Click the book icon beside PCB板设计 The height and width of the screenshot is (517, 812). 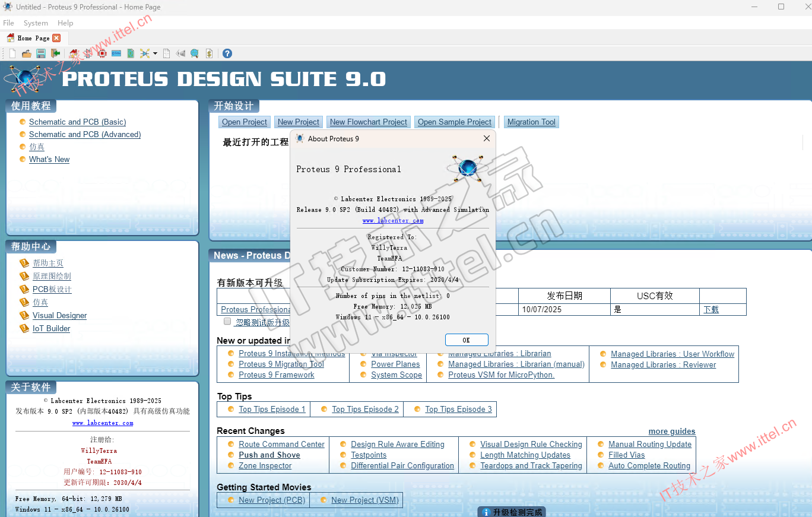click(24, 289)
